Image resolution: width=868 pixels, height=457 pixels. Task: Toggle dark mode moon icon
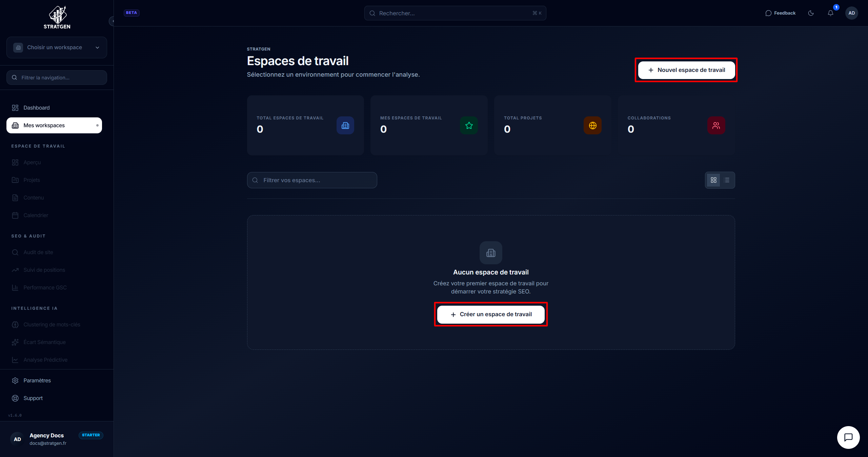[811, 13]
